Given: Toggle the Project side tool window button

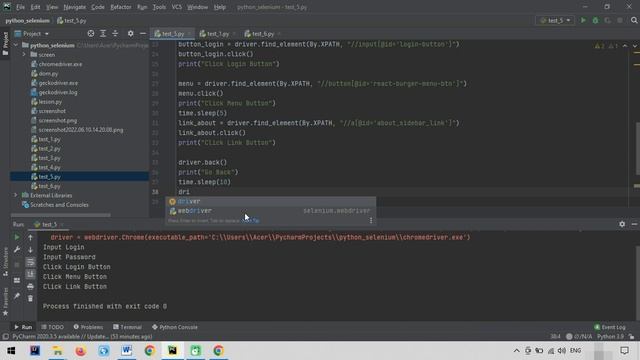Looking at the screenshot, I should point(5,44).
